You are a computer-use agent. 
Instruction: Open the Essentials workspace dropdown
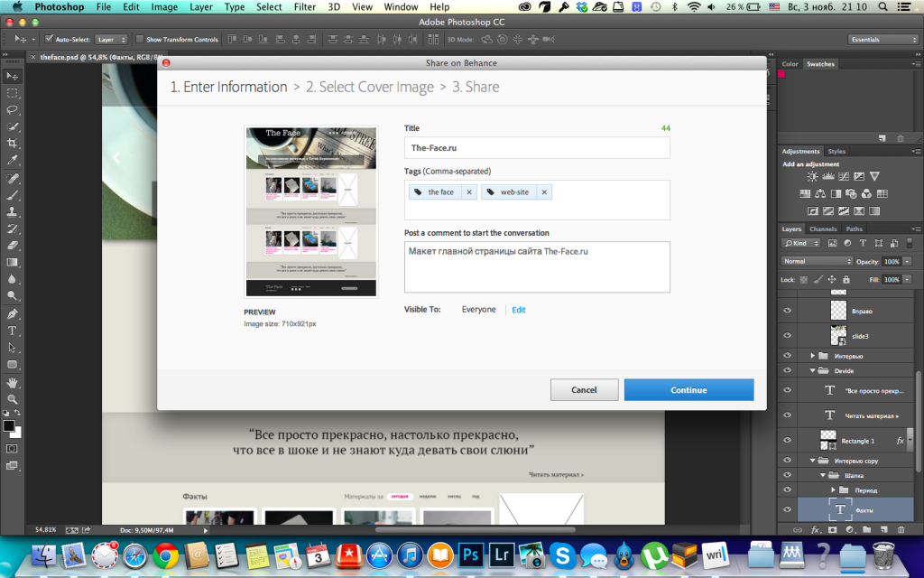point(882,40)
